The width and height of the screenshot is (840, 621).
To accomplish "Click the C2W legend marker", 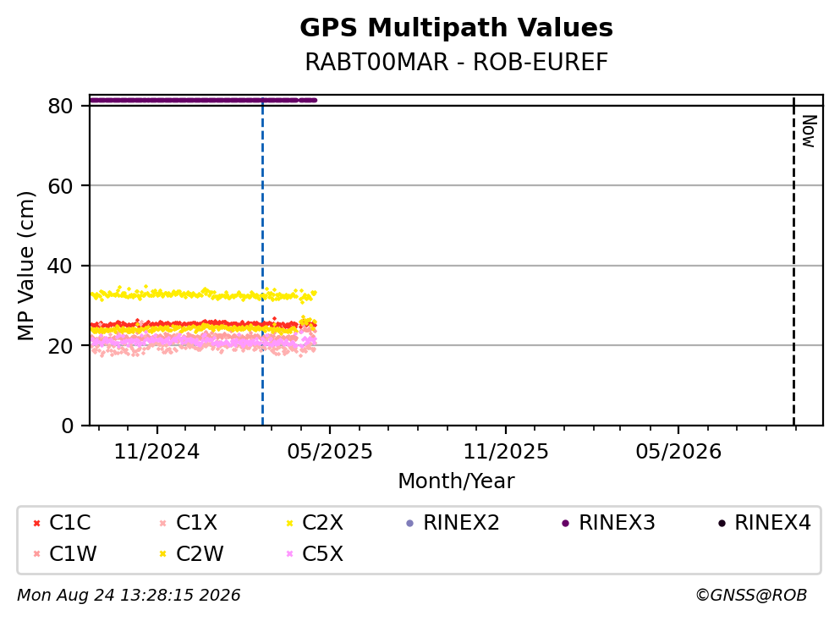I will (x=163, y=553).
